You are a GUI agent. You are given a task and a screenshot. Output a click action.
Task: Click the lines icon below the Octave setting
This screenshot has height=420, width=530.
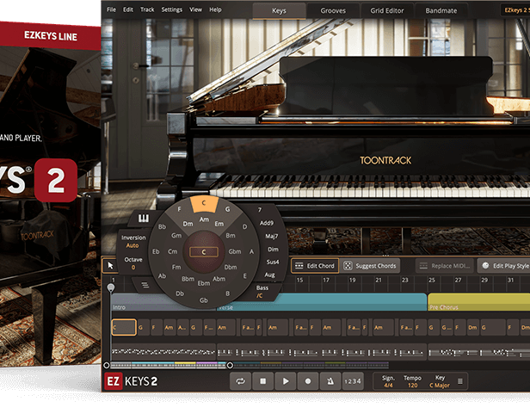click(x=145, y=285)
